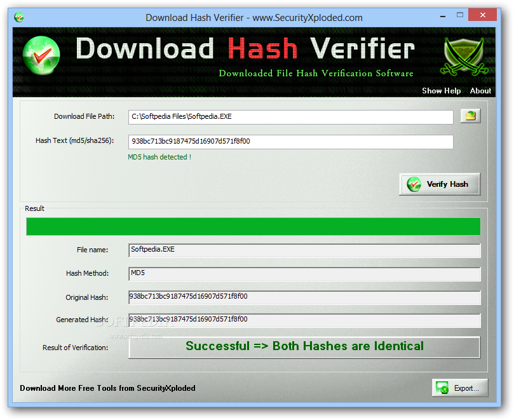Image resolution: width=514 pixels, height=420 pixels.
Task: Click the Original Hash label
Action: click(x=87, y=297)
